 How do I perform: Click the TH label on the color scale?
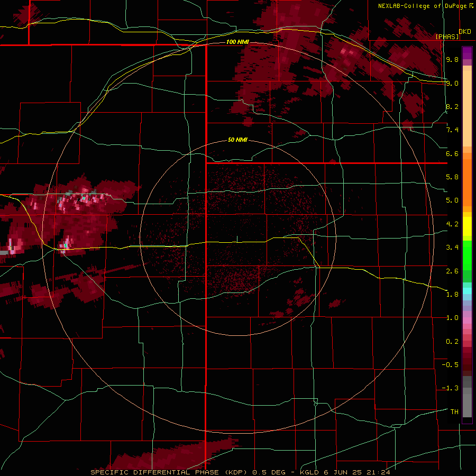click(x=454, y=412)
